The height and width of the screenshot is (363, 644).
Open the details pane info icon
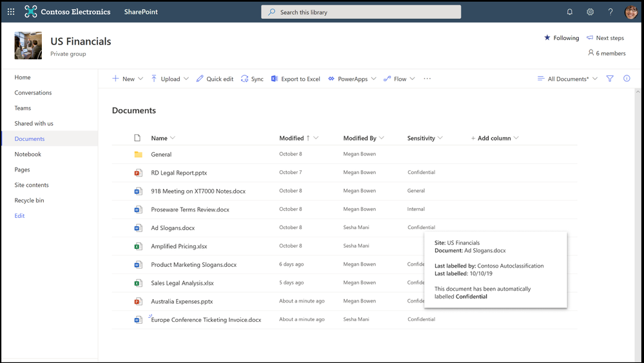627,79
